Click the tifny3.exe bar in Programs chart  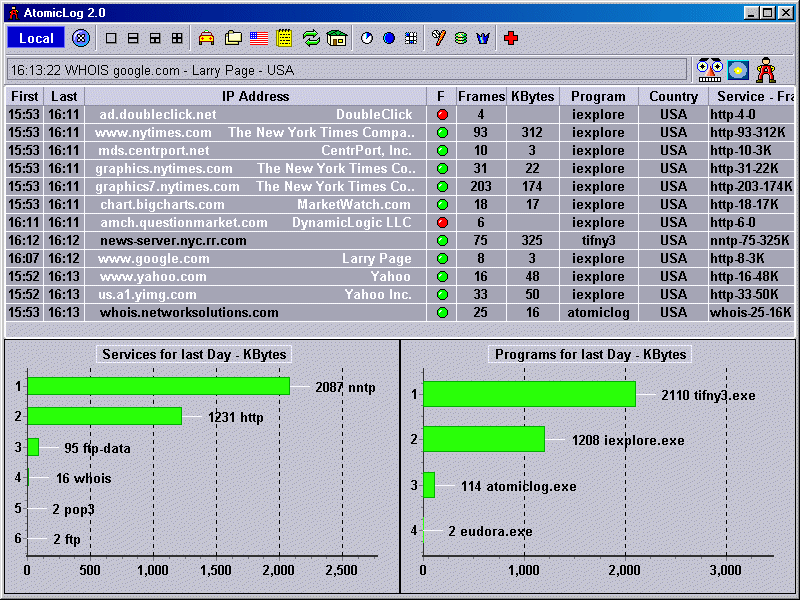(530, 394)
